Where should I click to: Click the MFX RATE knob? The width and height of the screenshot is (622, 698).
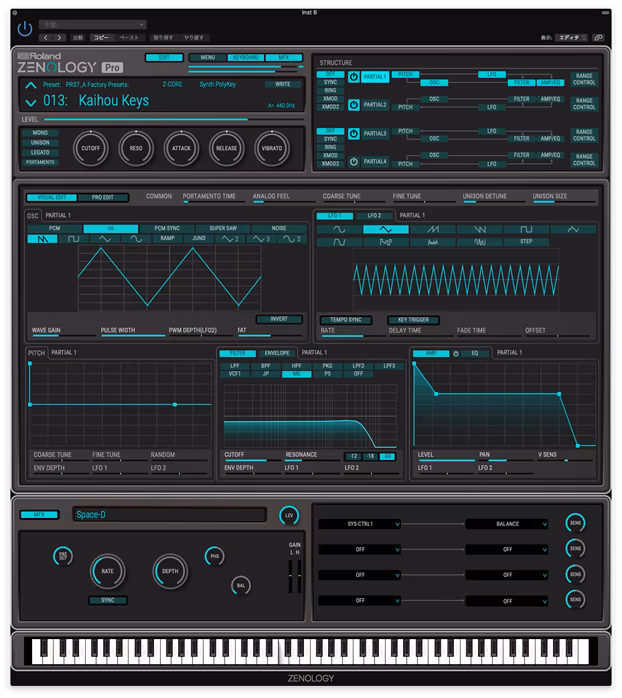point(108,571)
